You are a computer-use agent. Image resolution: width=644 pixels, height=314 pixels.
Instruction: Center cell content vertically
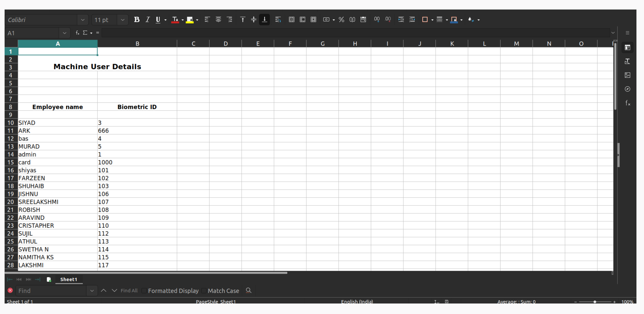tap(254, 20)
